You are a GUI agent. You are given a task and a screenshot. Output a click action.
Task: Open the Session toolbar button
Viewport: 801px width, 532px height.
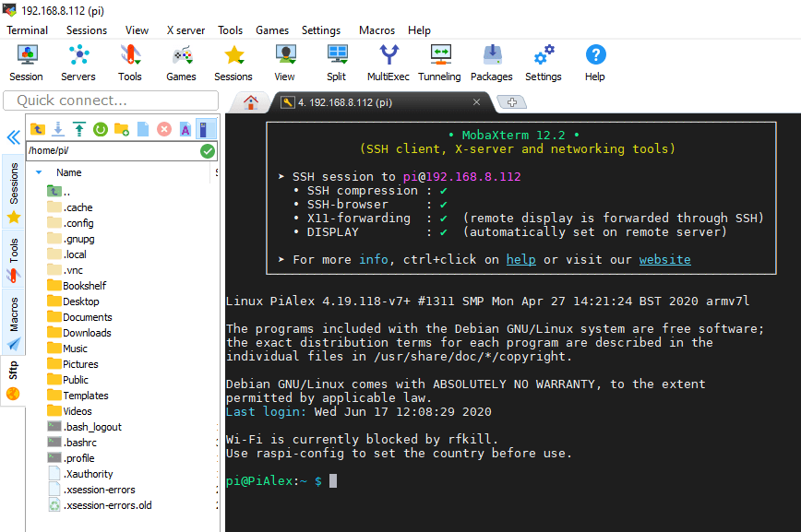[x=27, y=64]
